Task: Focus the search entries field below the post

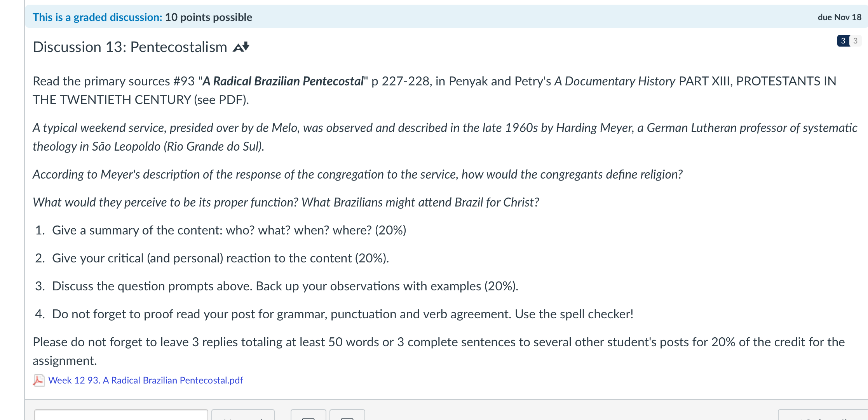Action: coord(121,415)
